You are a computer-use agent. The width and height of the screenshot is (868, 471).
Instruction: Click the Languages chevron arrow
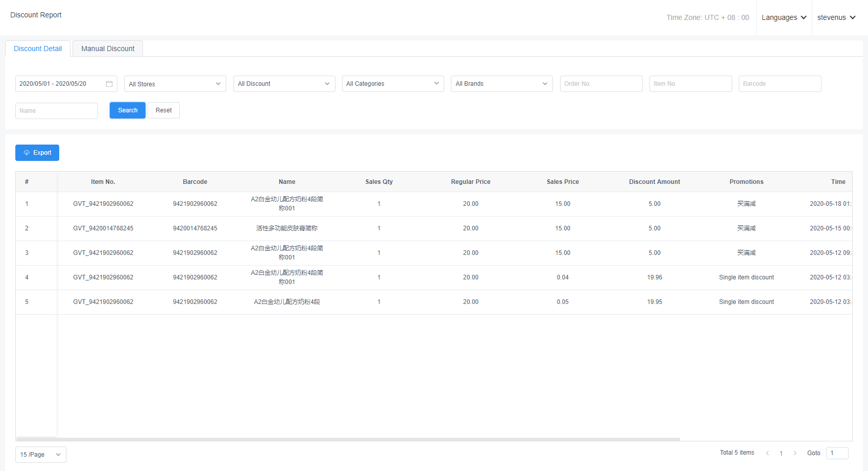click(x=804, y=17)
